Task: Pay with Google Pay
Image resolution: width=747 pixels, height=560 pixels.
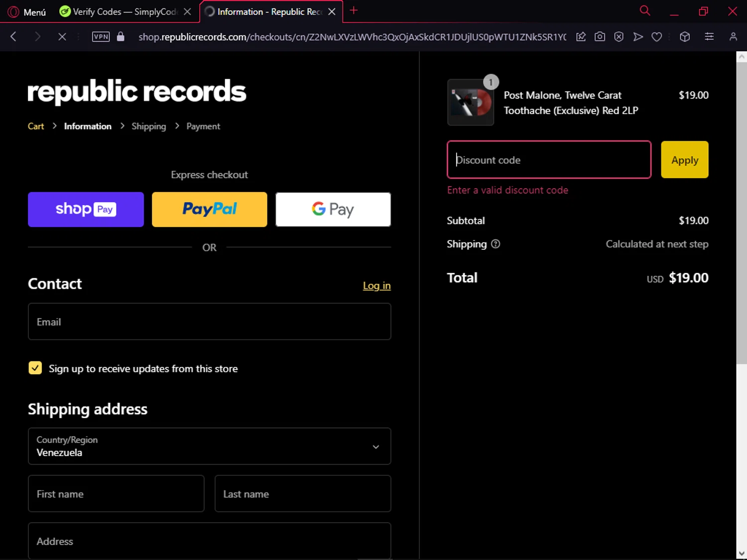Action: [333, 210]
